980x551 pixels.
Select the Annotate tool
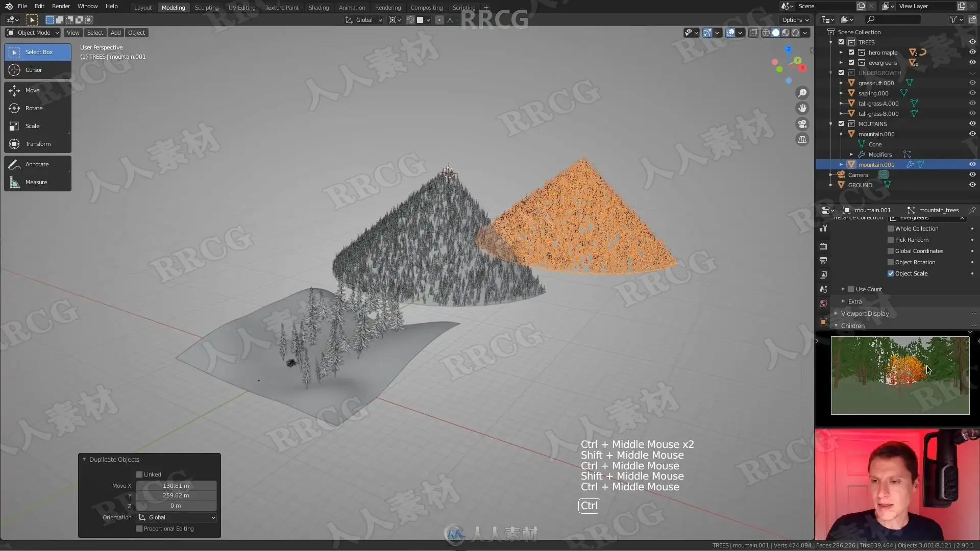coord(37,164)
